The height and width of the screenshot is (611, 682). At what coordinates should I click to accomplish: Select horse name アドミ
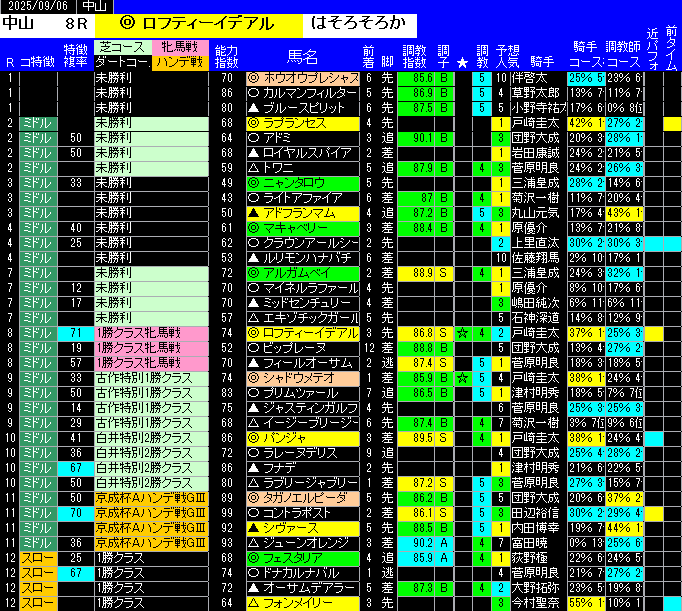(x=303, y=138)
